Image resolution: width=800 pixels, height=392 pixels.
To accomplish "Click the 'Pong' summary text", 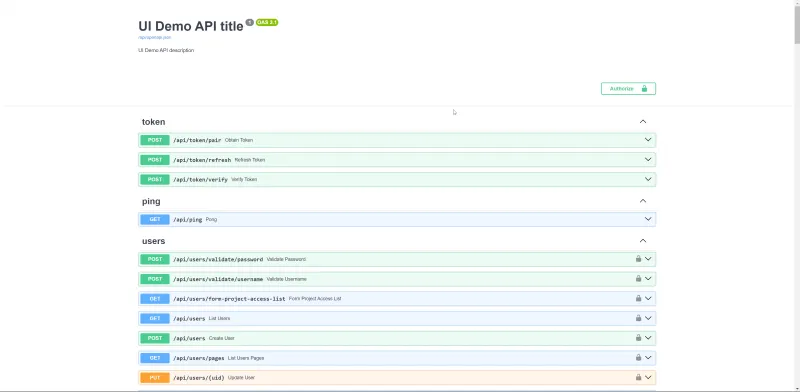I will point(211,219).
